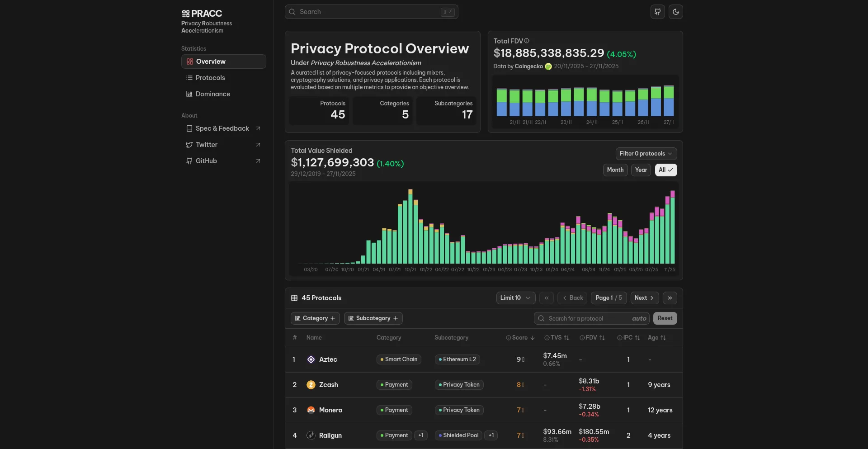
Task: Click the Monero logo icon
Action: [311, 410]
